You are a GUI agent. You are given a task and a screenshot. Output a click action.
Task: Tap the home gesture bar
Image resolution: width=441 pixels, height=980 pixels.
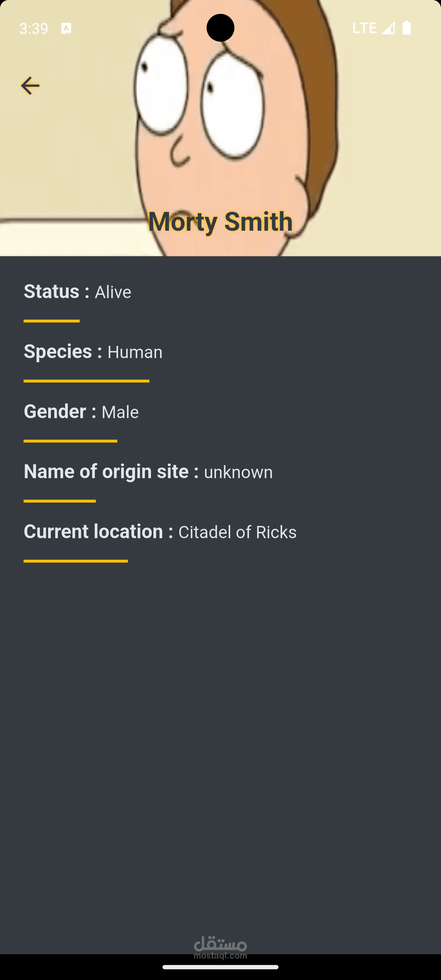220,967
